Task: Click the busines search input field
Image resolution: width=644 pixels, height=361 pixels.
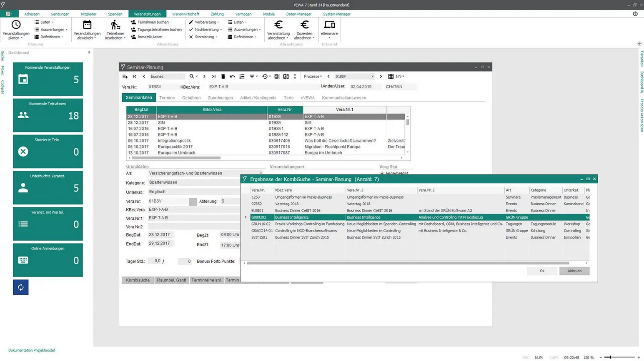Action: point(167,77)
